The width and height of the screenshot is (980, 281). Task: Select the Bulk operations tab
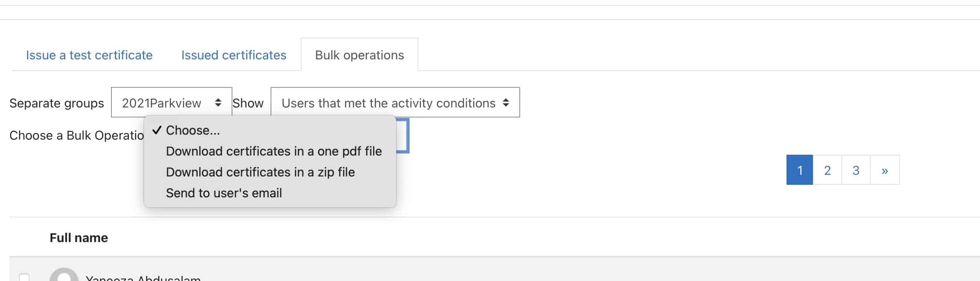[359, 55]
